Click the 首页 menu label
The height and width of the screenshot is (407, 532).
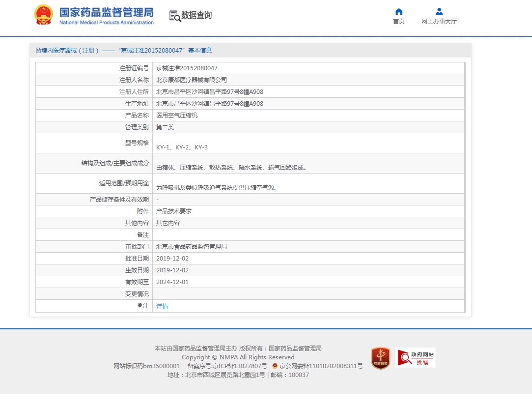[x=399, y=22]
